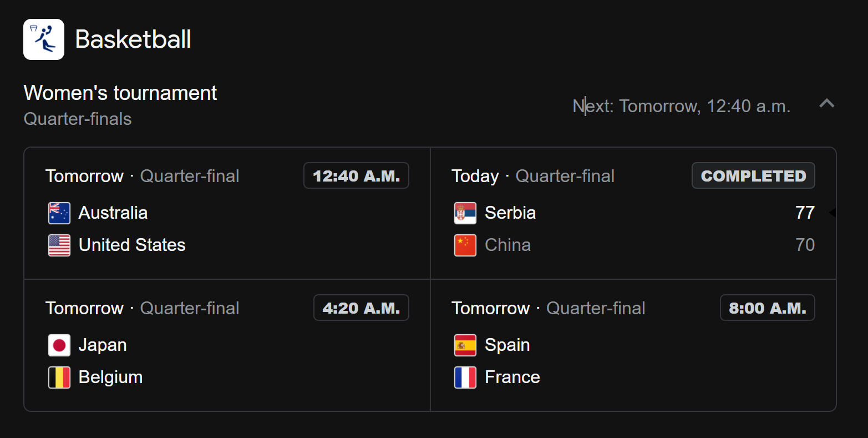Open the 12:40 A.M. match time badge

[x=356, y=176]
